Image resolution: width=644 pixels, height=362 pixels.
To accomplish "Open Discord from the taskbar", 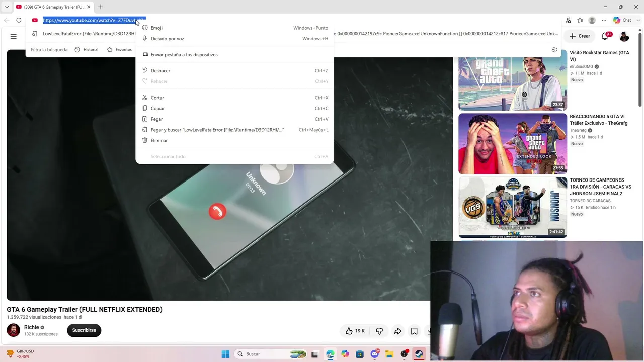I will (375, 354).
